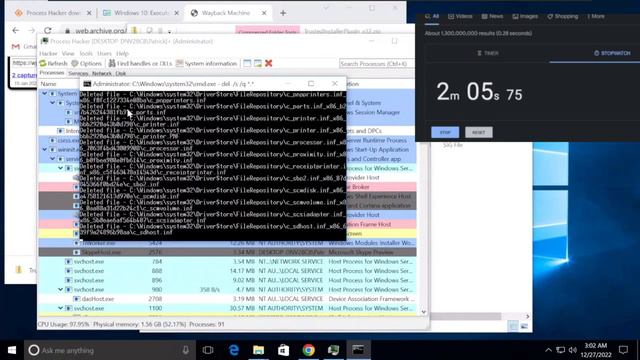Click the web.archive.org address bar
The height and width of the screenshot is (360, 640).
[100, 31]
